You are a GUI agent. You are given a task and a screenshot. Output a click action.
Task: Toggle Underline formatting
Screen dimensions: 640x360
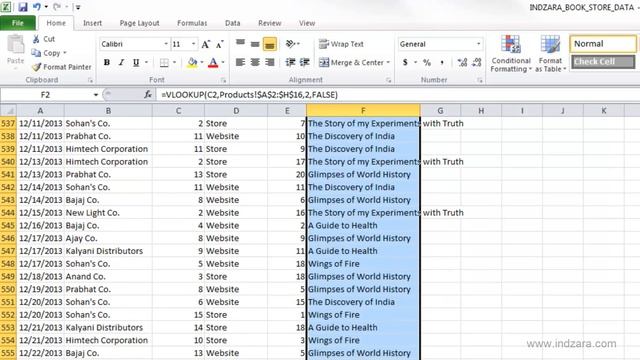[136, 62]
